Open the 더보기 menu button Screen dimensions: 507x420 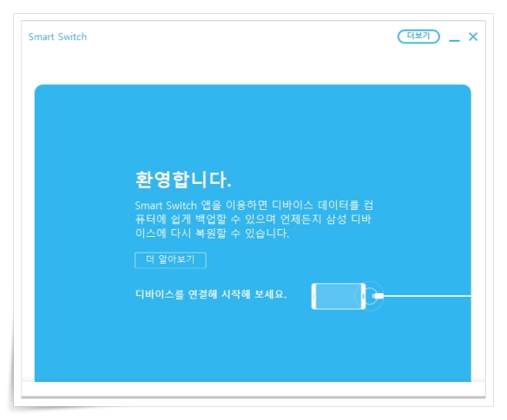click(x=418, y=36)
